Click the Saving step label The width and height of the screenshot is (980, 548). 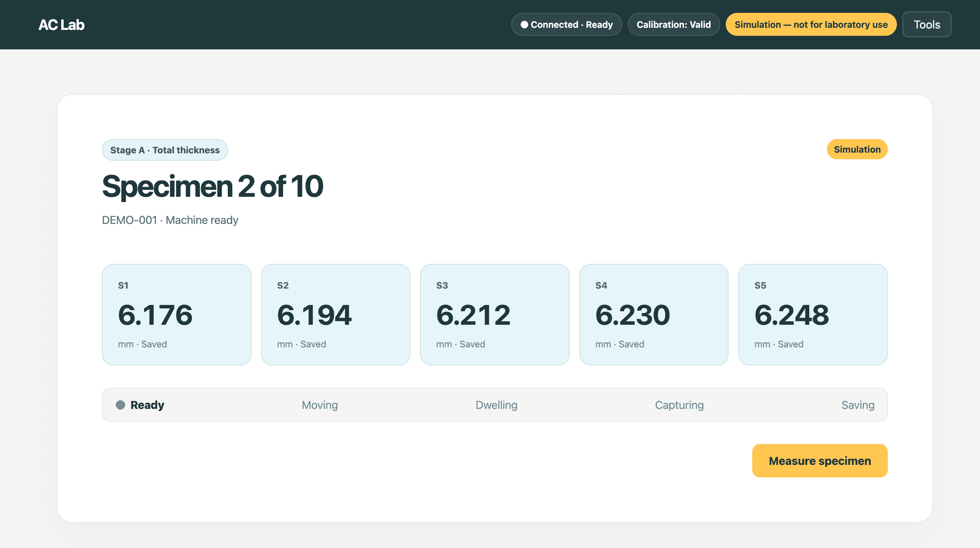[x=858, y=405]
